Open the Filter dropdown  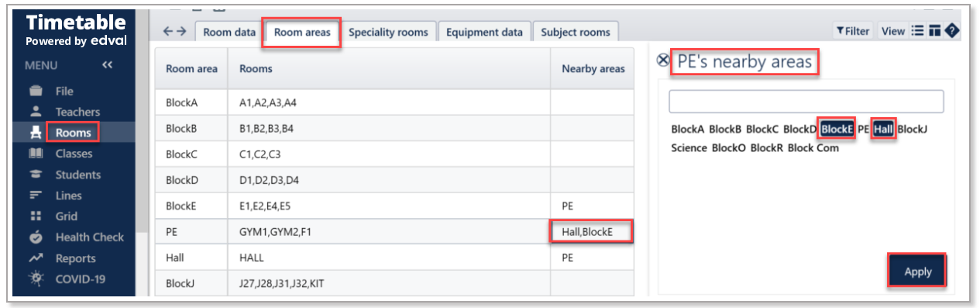852,31
